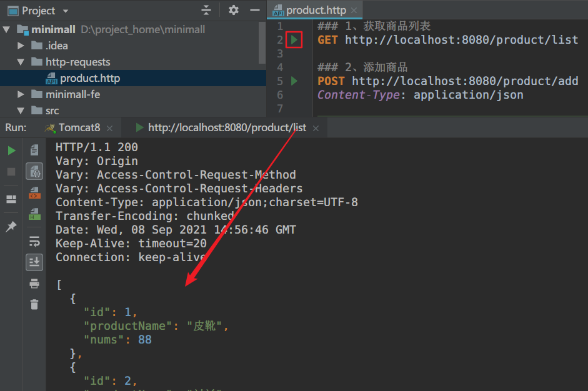Click the '### 2、添加商品' comment line
This screenshot has width=588, height=391.
[x=362, y=67]
